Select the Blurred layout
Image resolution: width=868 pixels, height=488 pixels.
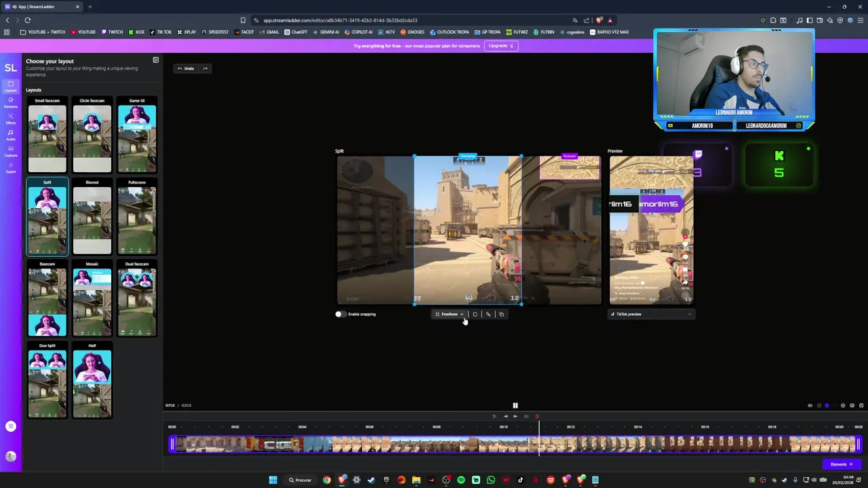point(92,217)
